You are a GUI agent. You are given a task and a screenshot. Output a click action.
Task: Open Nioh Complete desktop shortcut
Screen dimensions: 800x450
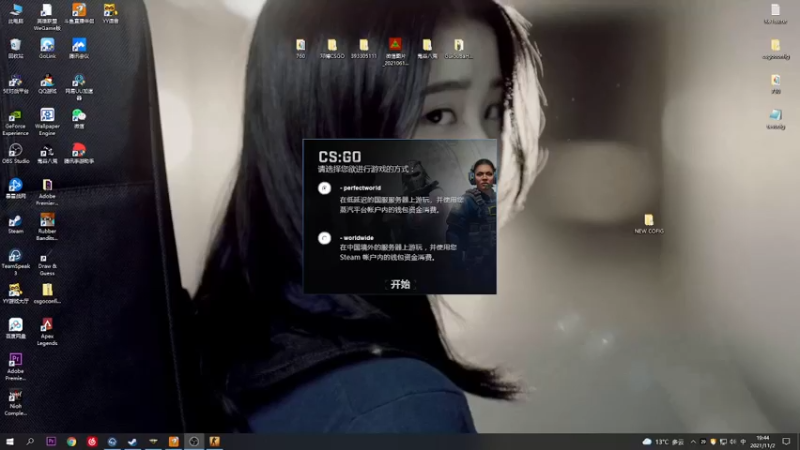15,403
